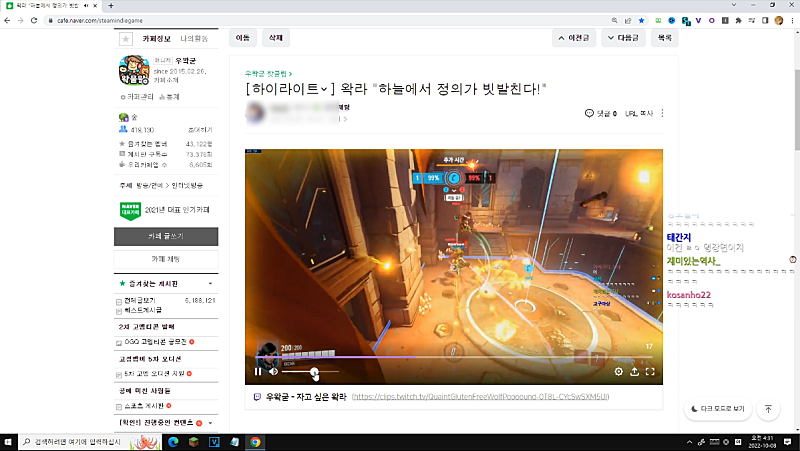Open the tab search dropdown chevron
This screenshot has width=800, height=451.
[734, 5]
